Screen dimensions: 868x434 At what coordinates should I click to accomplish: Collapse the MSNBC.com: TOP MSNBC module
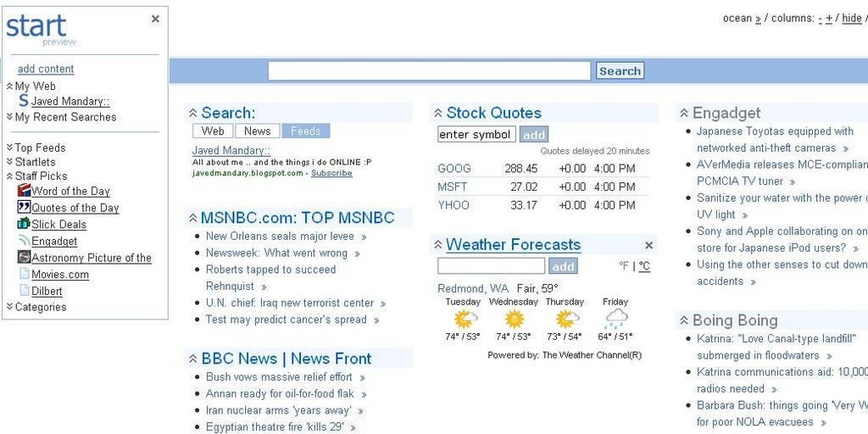pos(192,218)
